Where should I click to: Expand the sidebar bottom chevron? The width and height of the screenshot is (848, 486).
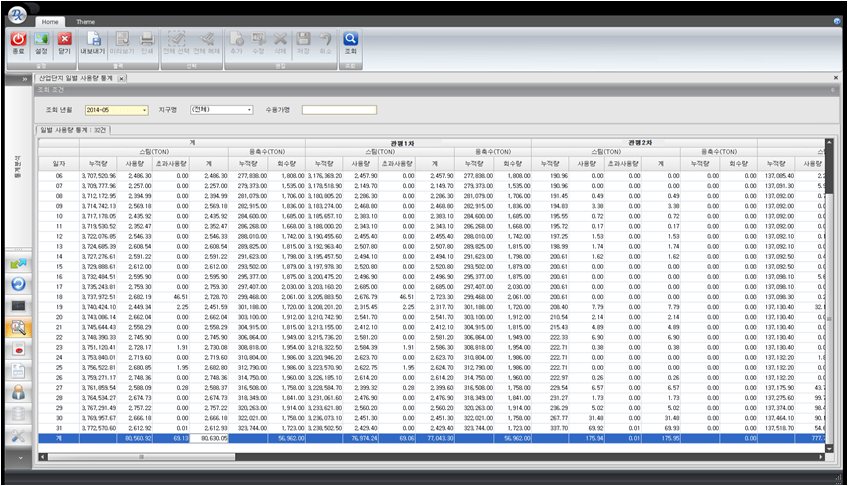(x=18, y=457)
